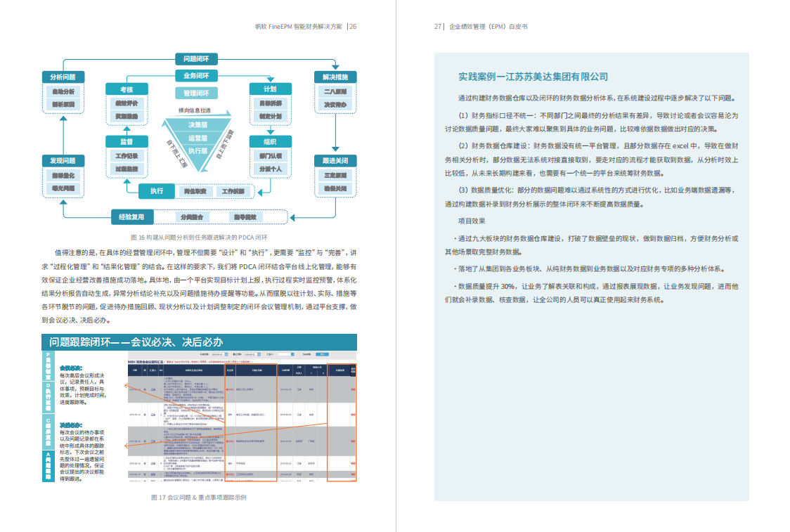Viewport: 790px width, 532px height.
Task: Select the '(3) 数据质量优化' line
Action: point(598,190)
